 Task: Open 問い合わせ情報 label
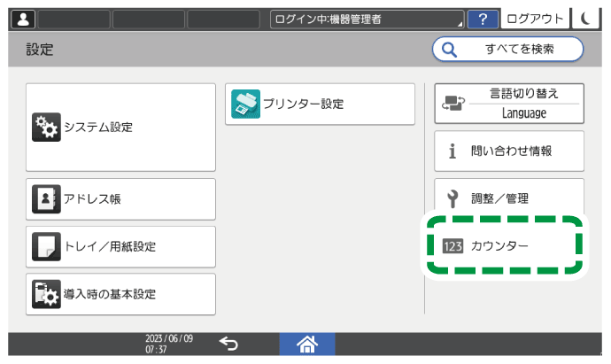coord(511,151)
